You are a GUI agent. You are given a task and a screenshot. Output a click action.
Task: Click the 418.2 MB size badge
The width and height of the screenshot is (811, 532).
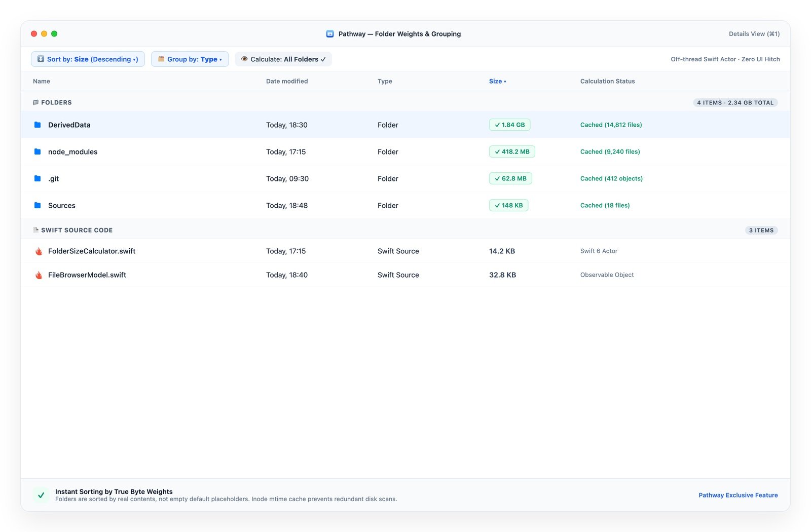click(512, 151)
